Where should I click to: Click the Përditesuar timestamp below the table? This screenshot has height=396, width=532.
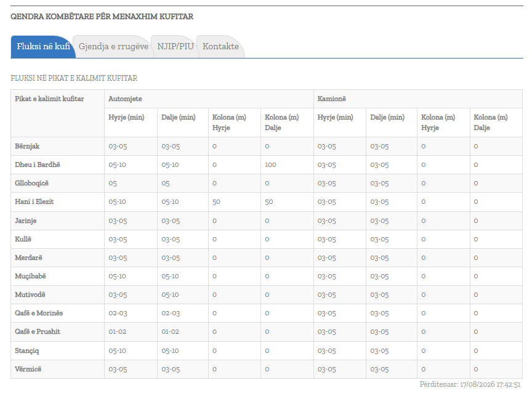click(x=470, y=384)
